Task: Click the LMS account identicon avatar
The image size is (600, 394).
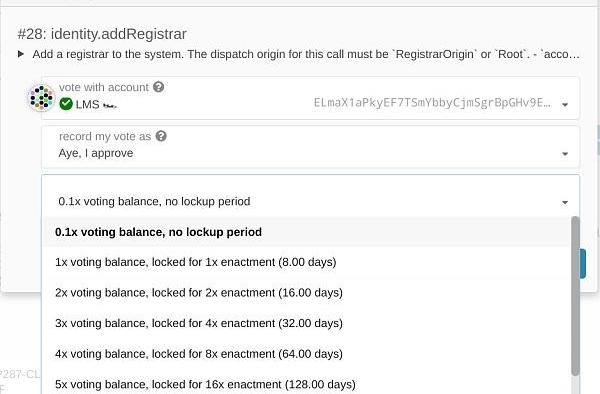Action: 41,98
